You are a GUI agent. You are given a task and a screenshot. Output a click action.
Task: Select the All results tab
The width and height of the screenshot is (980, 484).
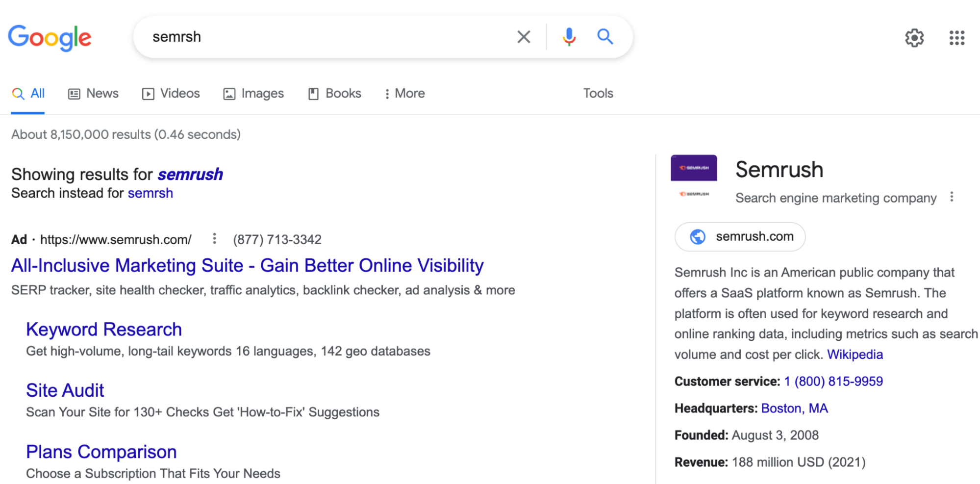[x=28, y=94]
